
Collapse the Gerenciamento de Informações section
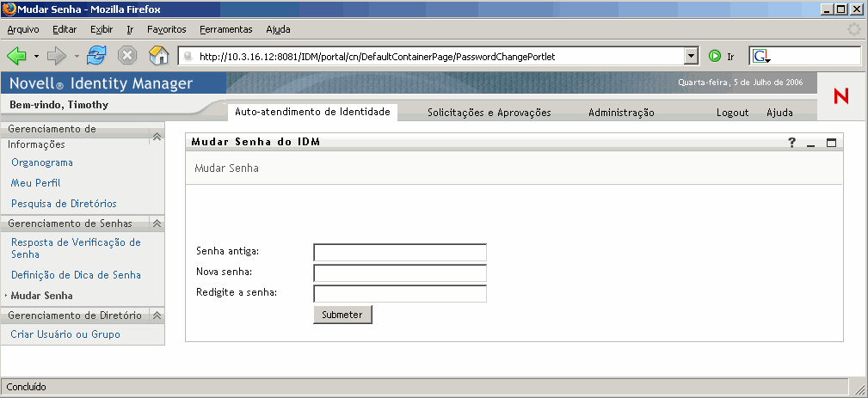pos(157,137)
